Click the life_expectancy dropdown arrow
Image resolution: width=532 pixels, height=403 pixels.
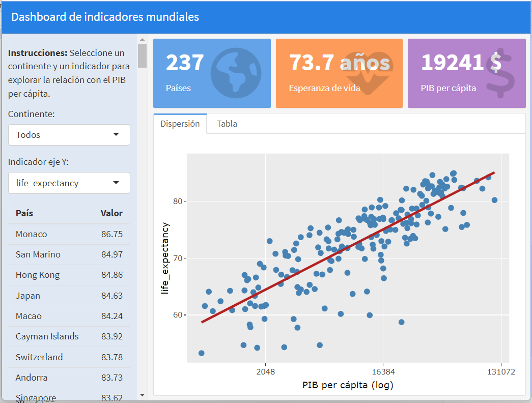tap(116, 183)
